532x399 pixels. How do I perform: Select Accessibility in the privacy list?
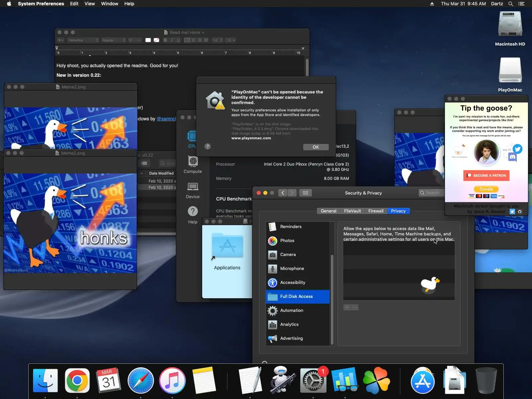[x=298, y=283]
